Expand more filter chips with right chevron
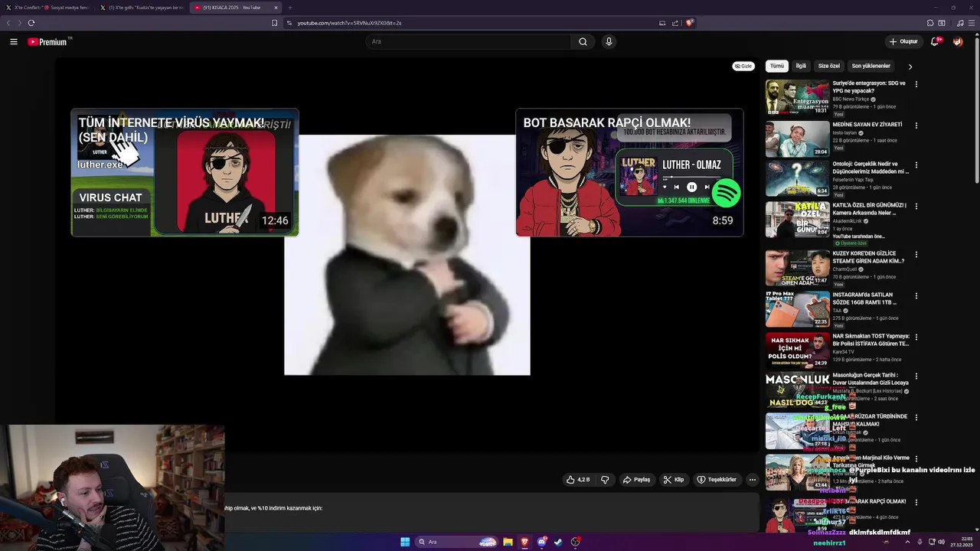Screen dimensions: 980x551 point(910,67)
